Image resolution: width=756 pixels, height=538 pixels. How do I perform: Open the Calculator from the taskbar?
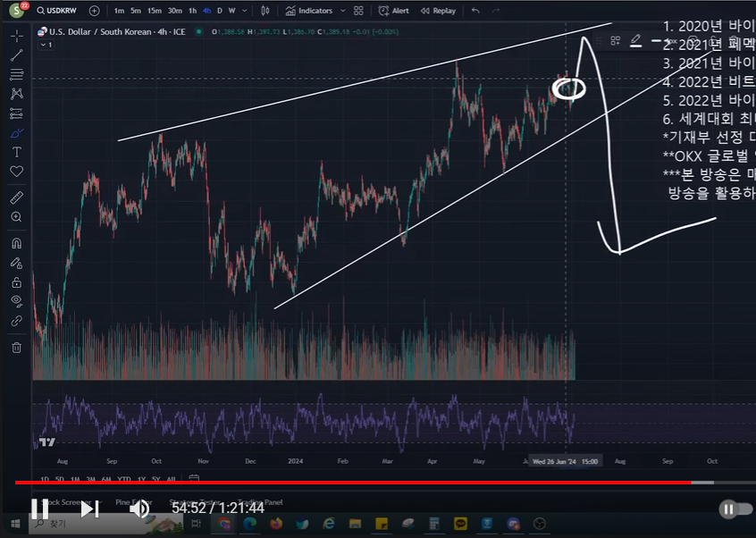pyautogui.click(x=434, y=524)
